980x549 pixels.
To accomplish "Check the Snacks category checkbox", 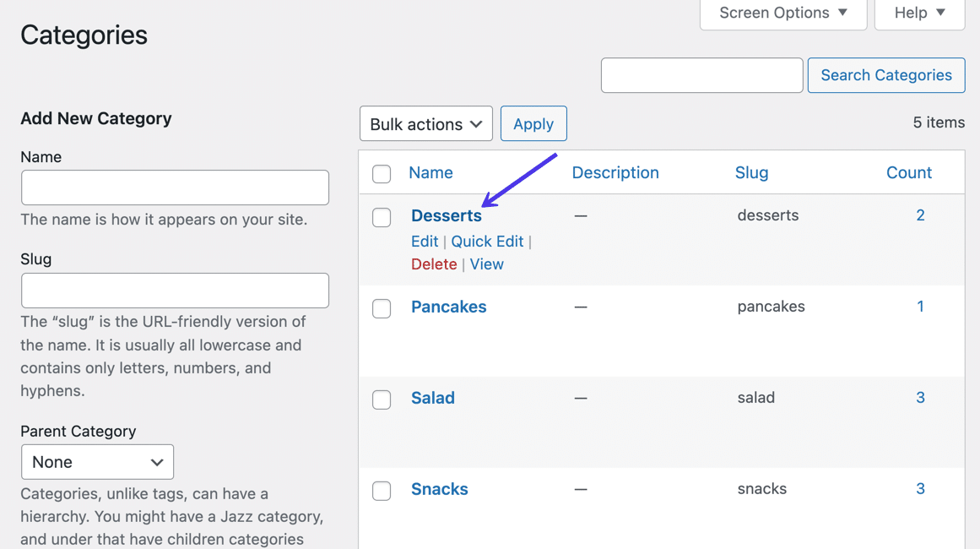I will point(381,491).
